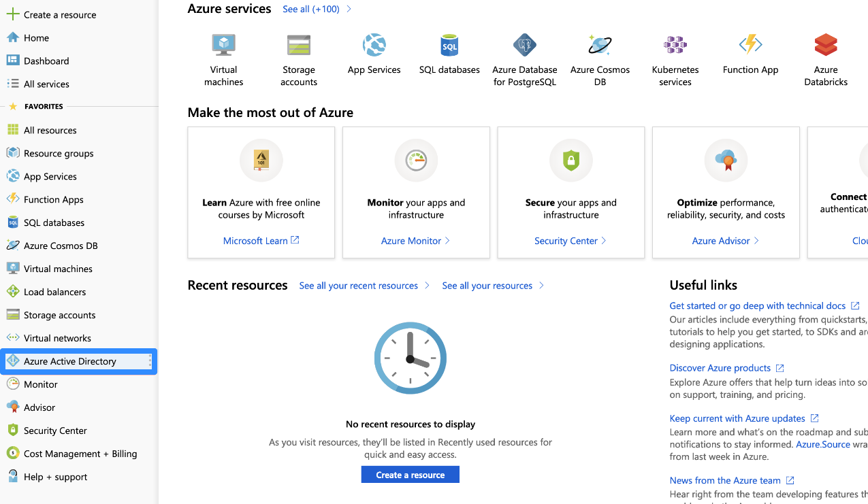Open the Security Center shield icon in sidebar

[12, 431]
